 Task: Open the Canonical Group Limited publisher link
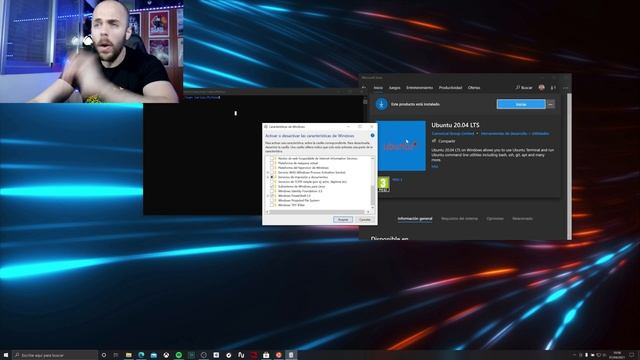[453, 133]
